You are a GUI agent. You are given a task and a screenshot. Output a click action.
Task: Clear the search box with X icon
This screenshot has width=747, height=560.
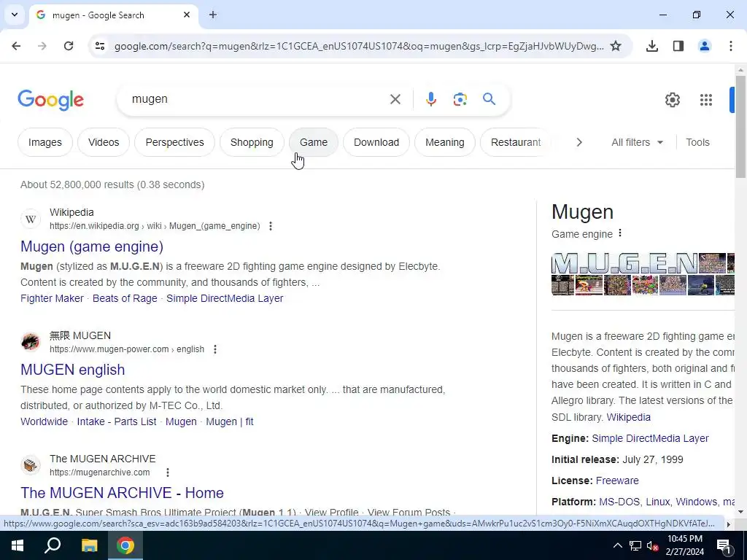click(x=395, y=99)
